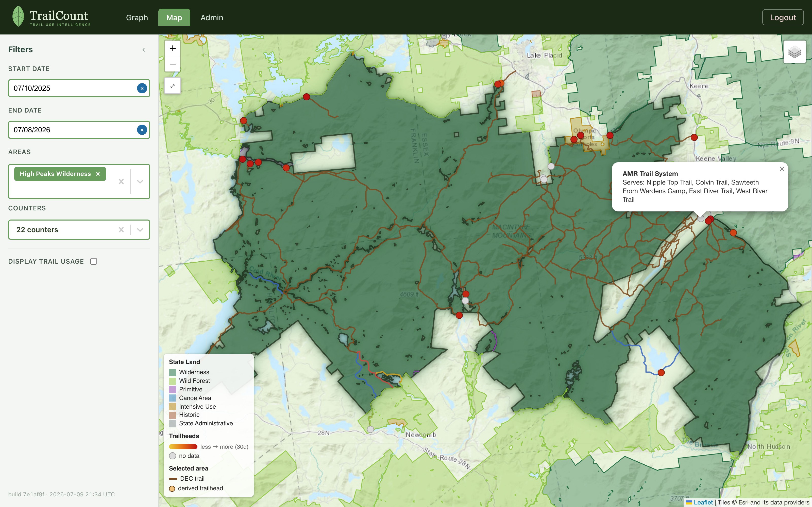This screenshot has height=507, width=812.
Task: Open the Admin tab
Action: [x=212, y=17]
